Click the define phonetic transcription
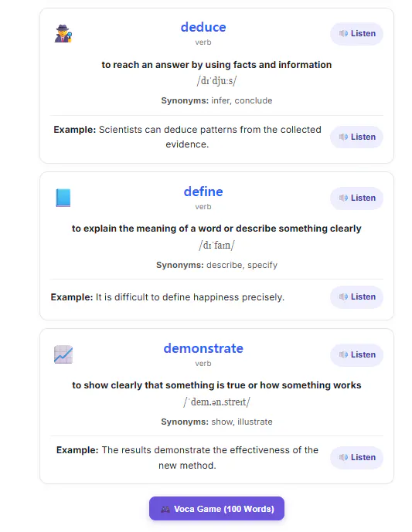 pos(216,245)
